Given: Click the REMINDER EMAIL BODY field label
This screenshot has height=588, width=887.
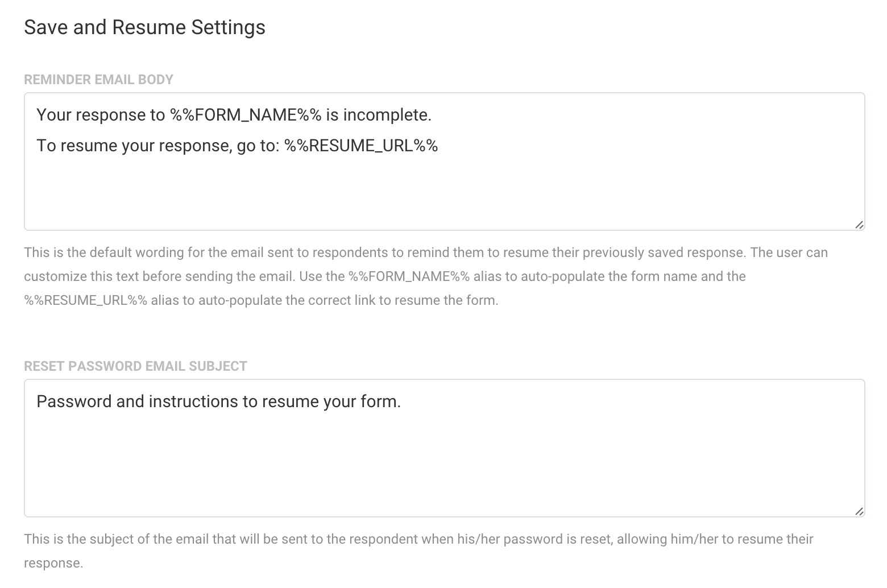Looking at the screenshot, I should coord(98,80).
